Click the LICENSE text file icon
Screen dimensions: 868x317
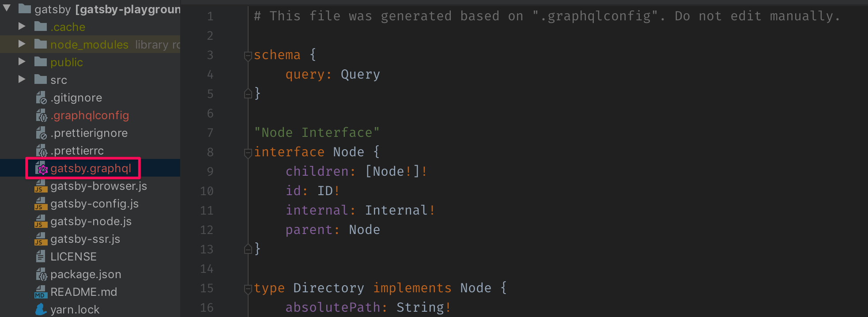click(41, 256)
